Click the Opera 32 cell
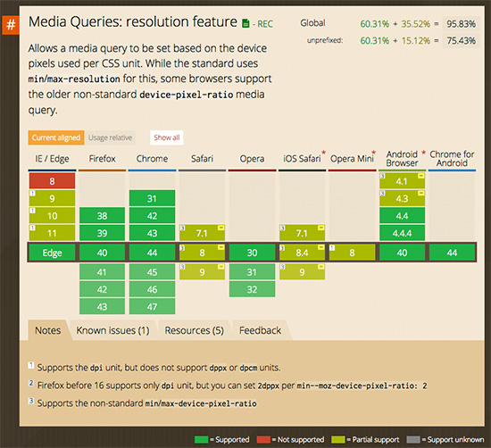Screen dimensions: 491x448 pos(252,289)
